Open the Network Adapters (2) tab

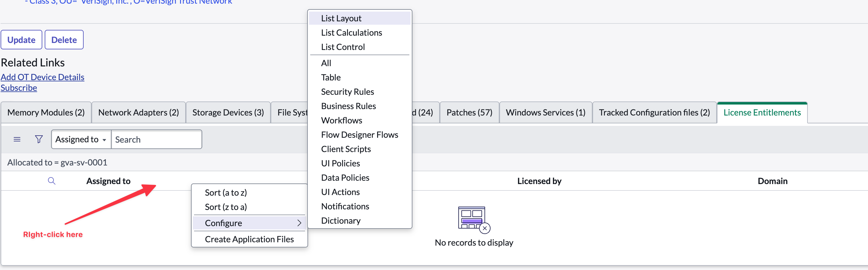[138, 112]
